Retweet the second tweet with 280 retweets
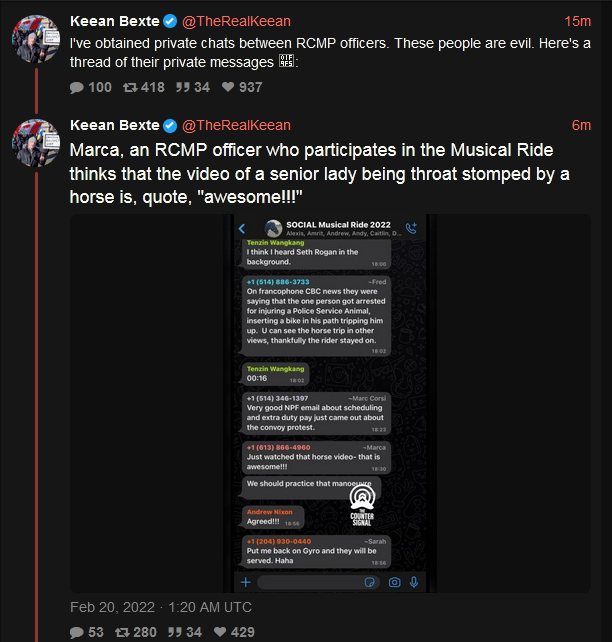The width and height of the screenshot is (612, 642). pos(122,632)
